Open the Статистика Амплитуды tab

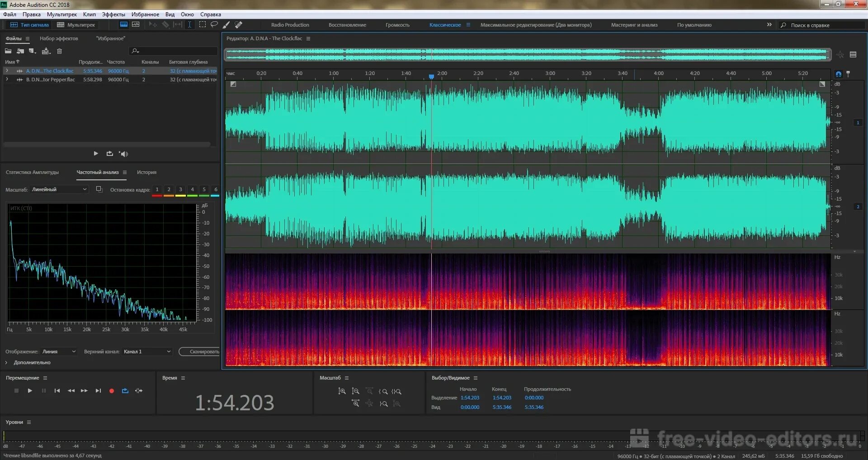coord(32,172)
